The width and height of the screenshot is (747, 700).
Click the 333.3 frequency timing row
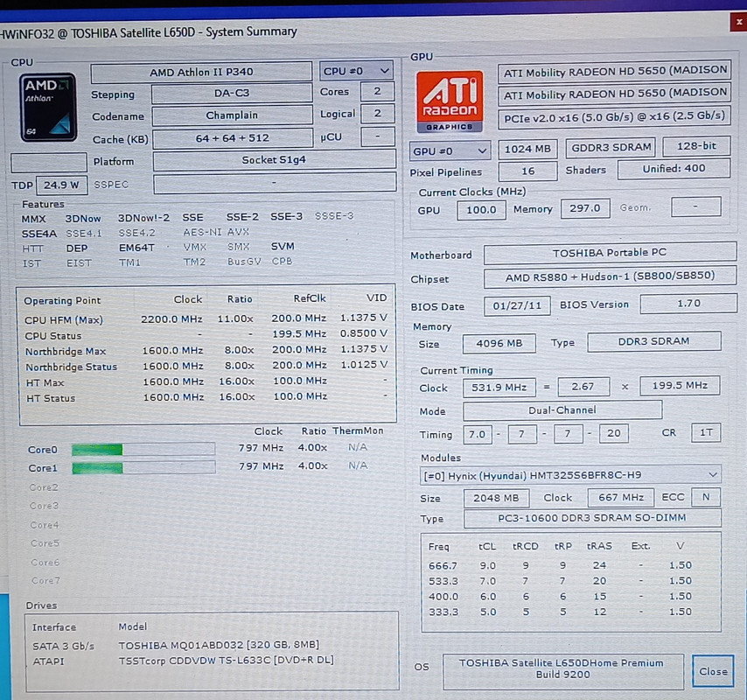[x=560, y=612]
